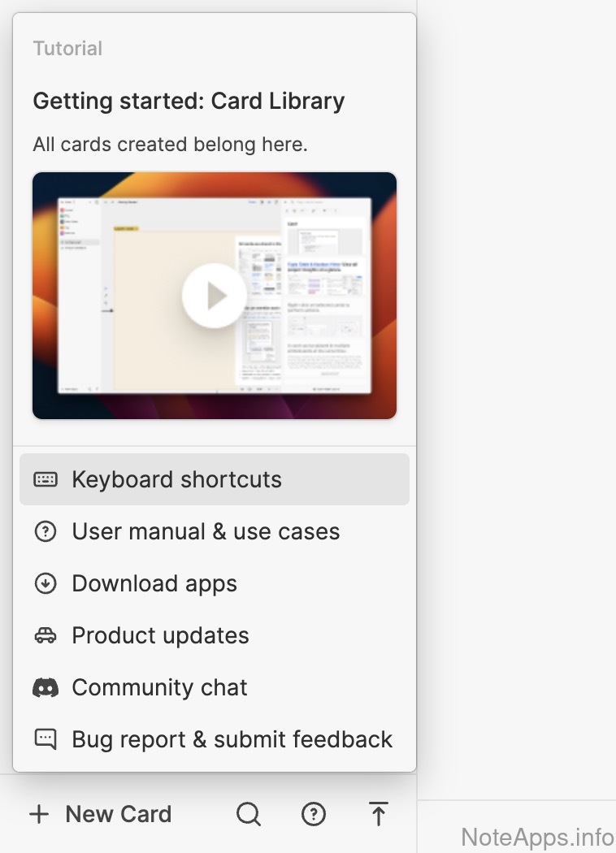Open User manual & use cases
Image resolution: width=616 pixels, height=853 pixels.
pyautogui.click(x=206, y=531)
